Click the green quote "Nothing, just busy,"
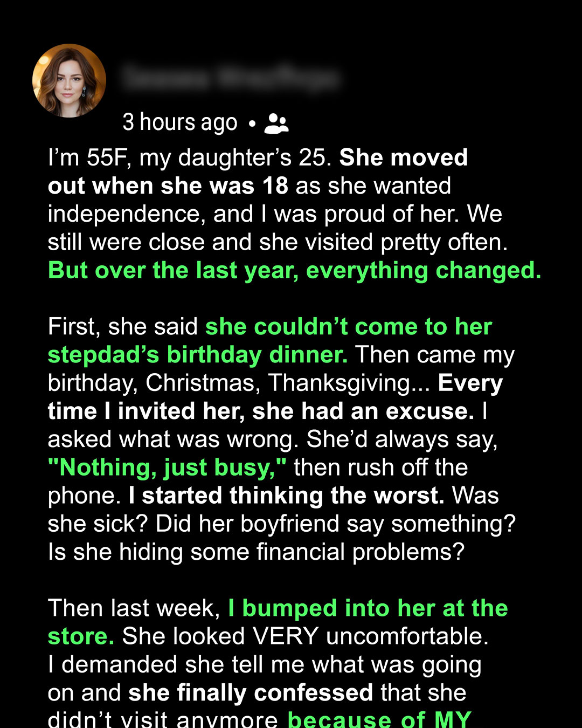This screenshot has height=728, width=582. [167, 468]
